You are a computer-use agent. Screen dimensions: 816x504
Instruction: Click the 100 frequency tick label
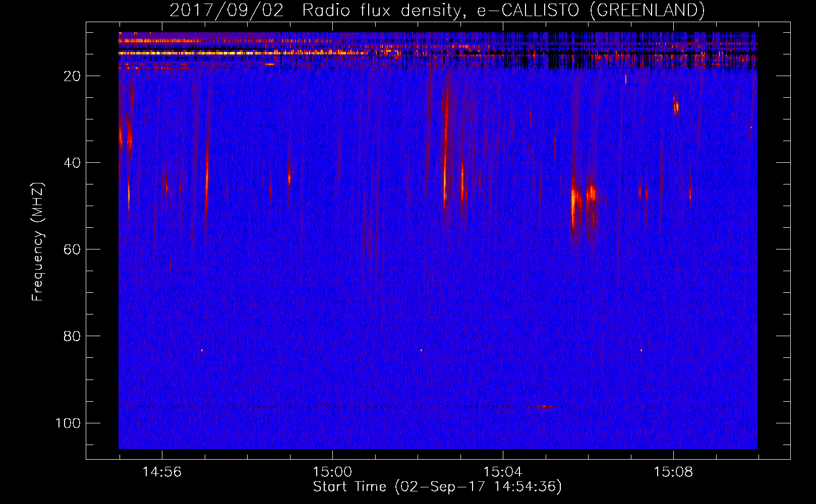pos(68,423)
